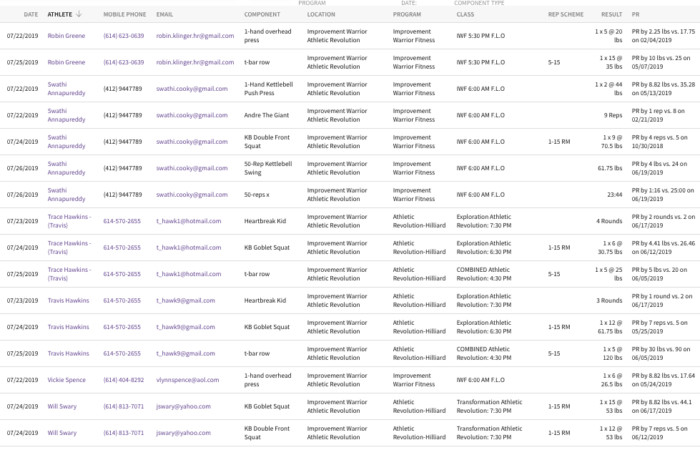Open Trace Hawkins - (Travis) in the 07/25/2019 row
This screenshot has height=450, width=700.
(x=69, y=274)
